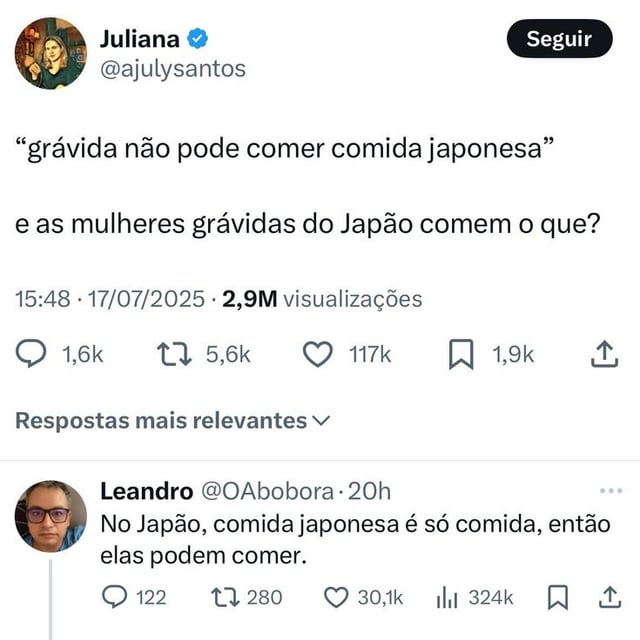
Task: Retweet Juliana's post with 5,6k reposts
Action: (174, 354)
